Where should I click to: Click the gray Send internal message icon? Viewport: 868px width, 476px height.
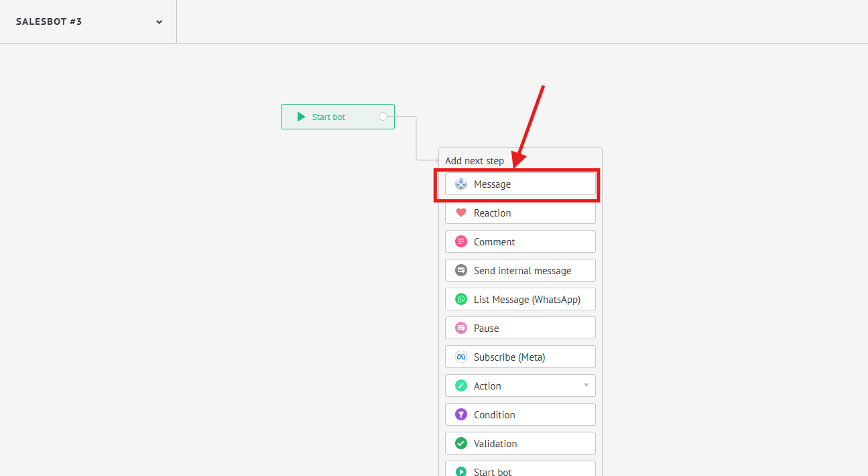click(x=461, y=270)
